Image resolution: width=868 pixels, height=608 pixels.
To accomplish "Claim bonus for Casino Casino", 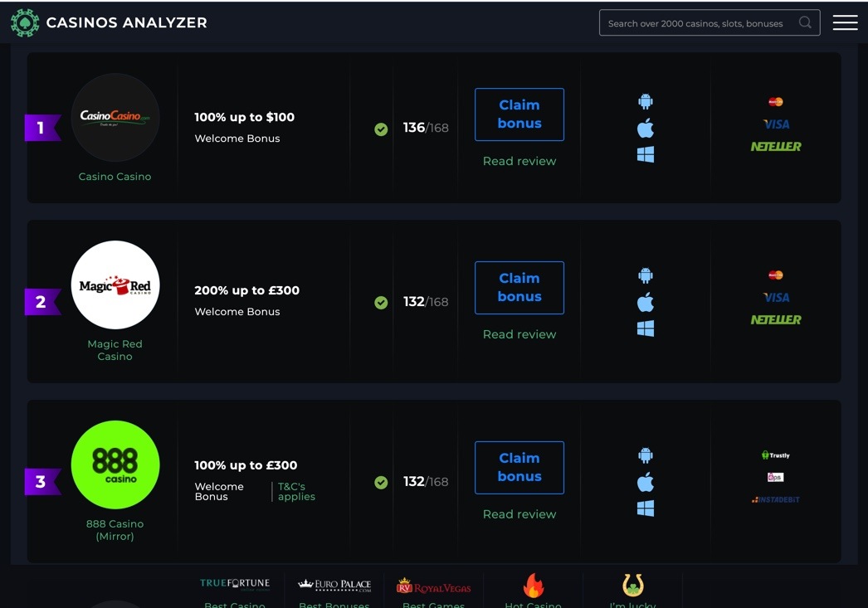I will pos(519,114).
